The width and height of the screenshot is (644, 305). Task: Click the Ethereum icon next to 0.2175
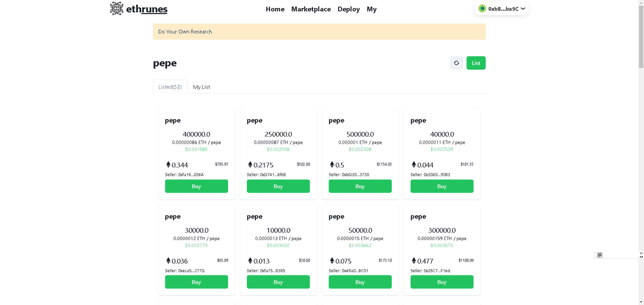click(250, 165)
